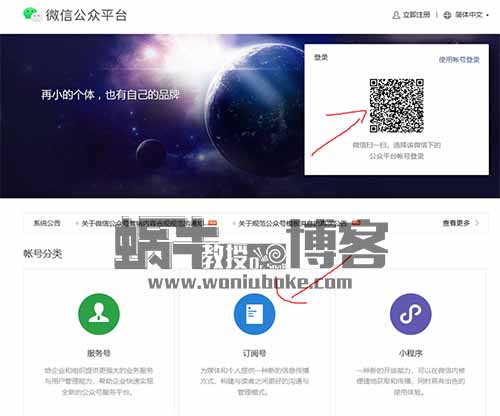The height and width of the screenshot is (416, 500).
Task: Click the QR scan instruction text
Action: pyautogui.click(x=396, y=150)
